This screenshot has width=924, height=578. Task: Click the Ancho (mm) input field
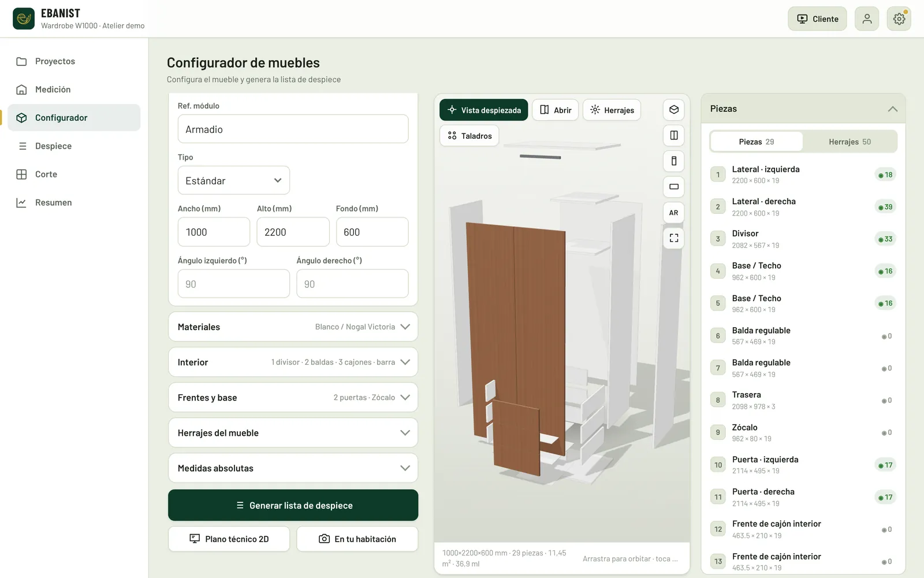[x=214, y=232]
